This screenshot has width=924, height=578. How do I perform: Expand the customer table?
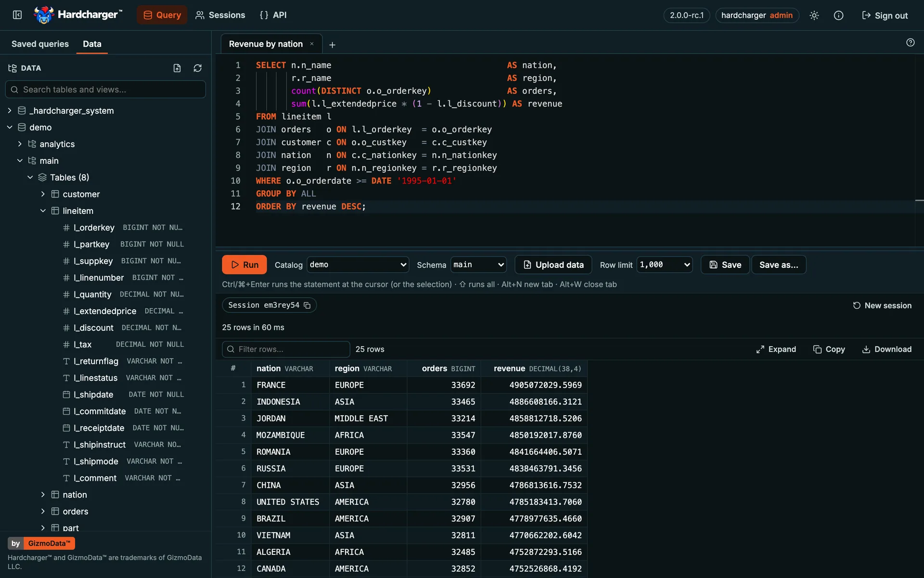(x=43, y=194)
